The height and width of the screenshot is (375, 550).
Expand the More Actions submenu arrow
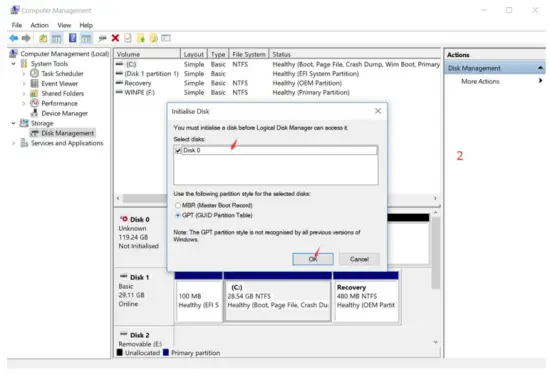[540, 81]
